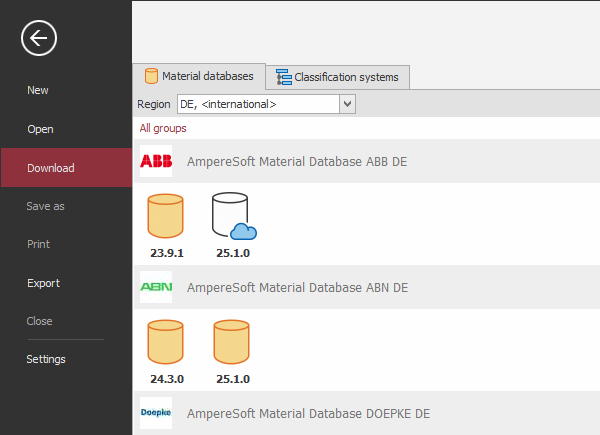The image size is (600, 435).
Task: Choose New in the side menu
Action: coord(38,90)
